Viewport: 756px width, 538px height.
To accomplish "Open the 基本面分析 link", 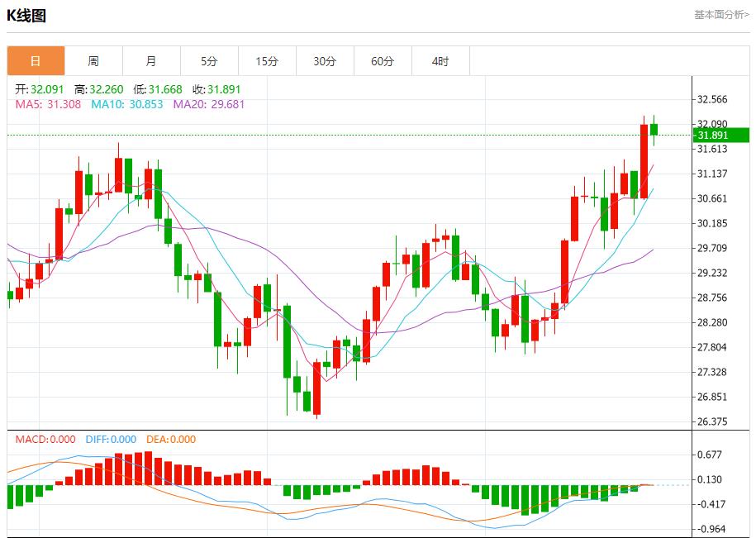I will click(x=720, y=15).
